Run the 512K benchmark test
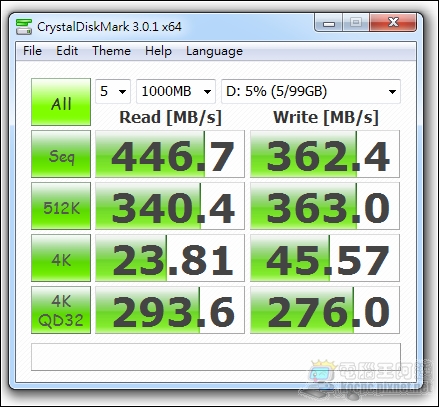 coord(61,206)
